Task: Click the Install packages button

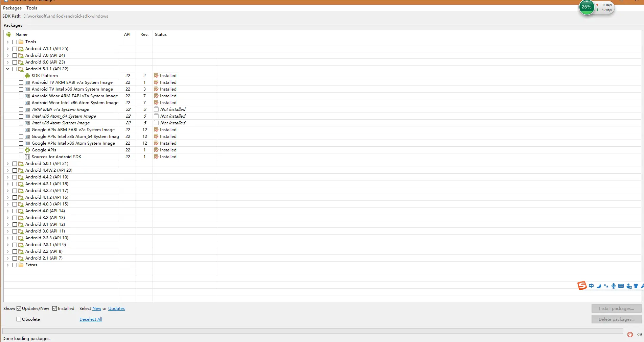Action: point(616,309)
